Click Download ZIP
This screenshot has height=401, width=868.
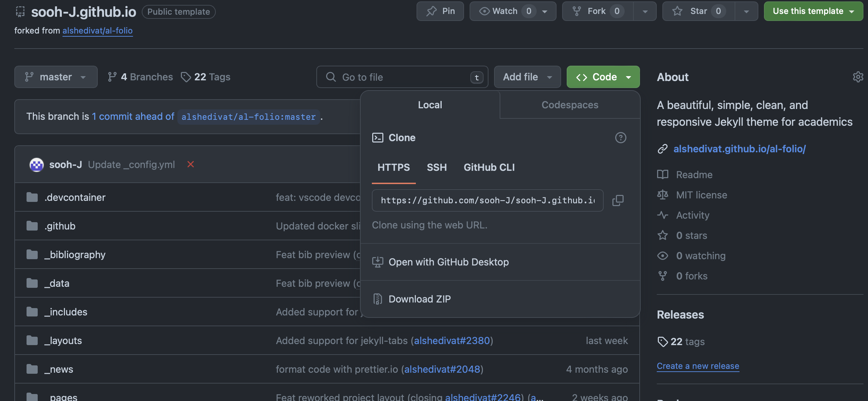click(419, 299)
